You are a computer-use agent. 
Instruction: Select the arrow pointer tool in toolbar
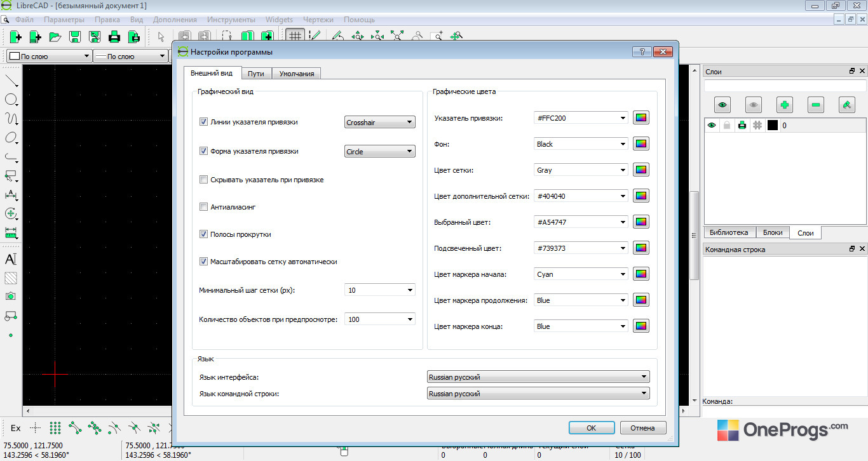(161, 37)
